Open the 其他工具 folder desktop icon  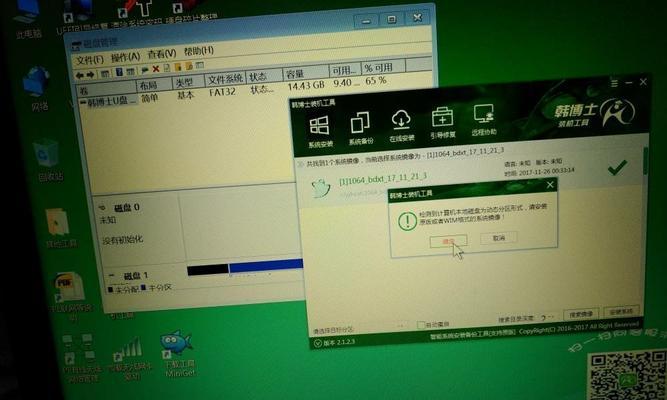pyautogui.click(x=60, y=228)
